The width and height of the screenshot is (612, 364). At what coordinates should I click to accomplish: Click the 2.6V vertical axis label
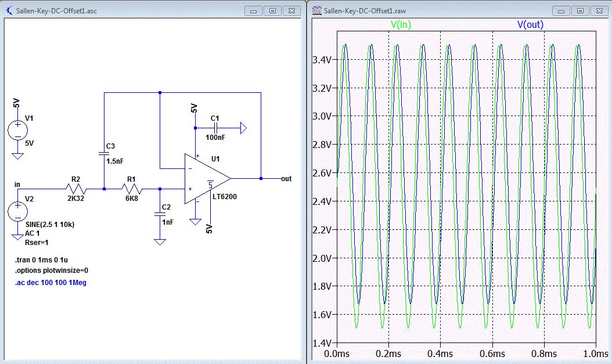click(x=322, y=173)
